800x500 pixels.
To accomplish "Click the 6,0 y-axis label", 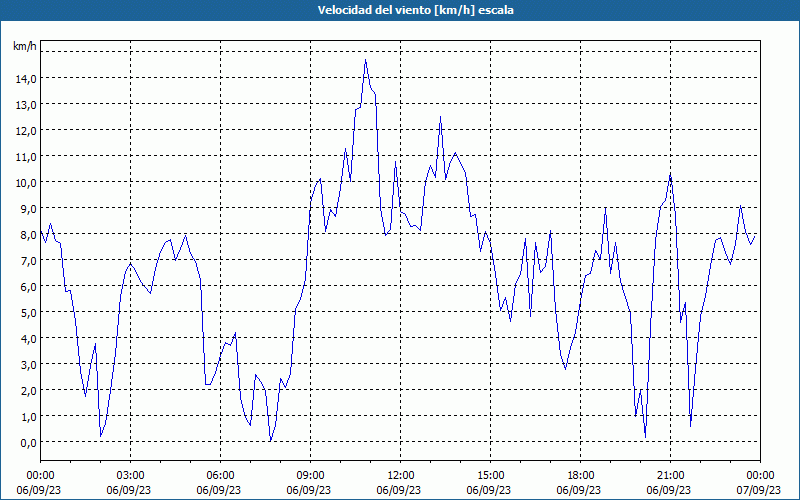I will pos(28,287).
